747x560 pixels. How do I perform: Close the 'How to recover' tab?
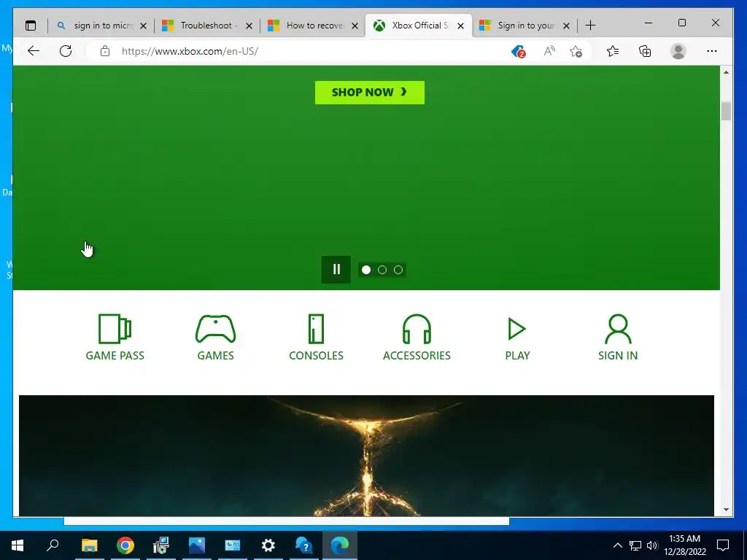(355, 26)
